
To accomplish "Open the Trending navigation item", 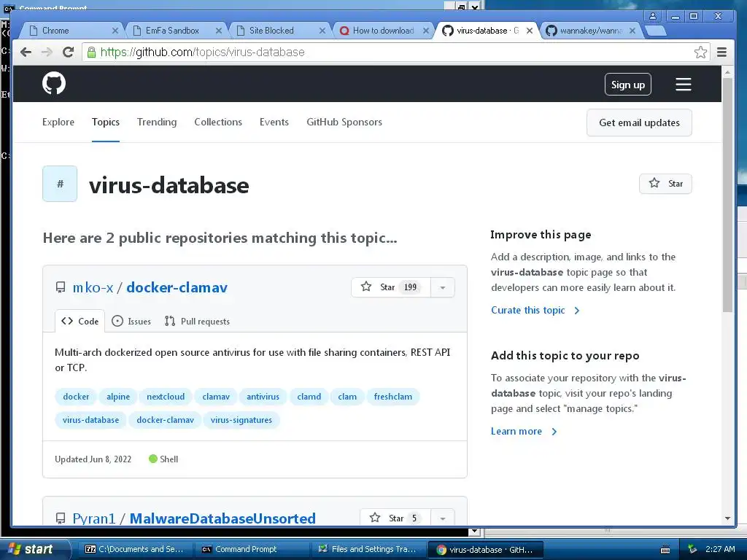I will [x=157, y=122].
